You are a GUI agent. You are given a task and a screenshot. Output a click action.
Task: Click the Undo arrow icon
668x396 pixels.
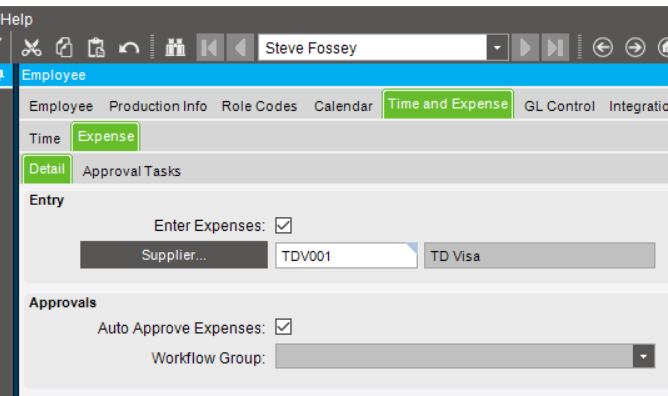129,48
